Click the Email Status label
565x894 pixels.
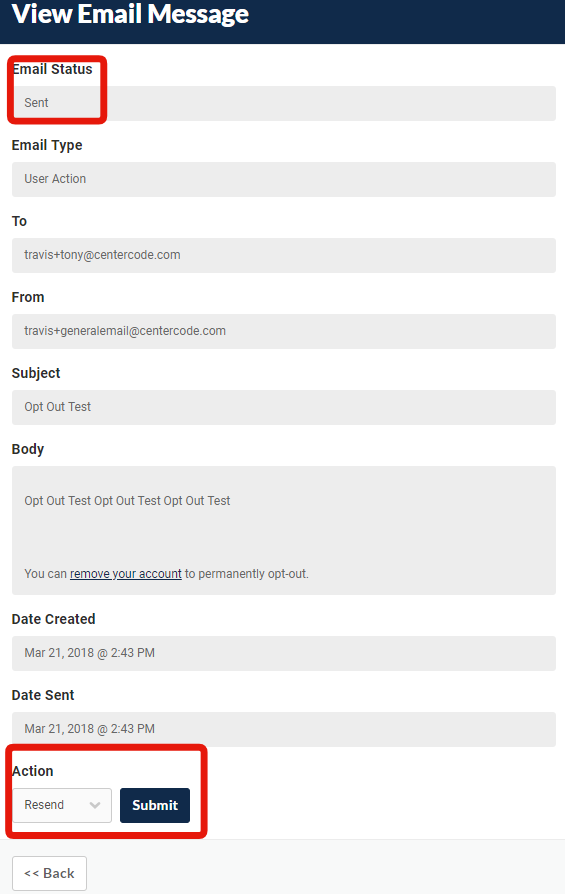(52, 69)
